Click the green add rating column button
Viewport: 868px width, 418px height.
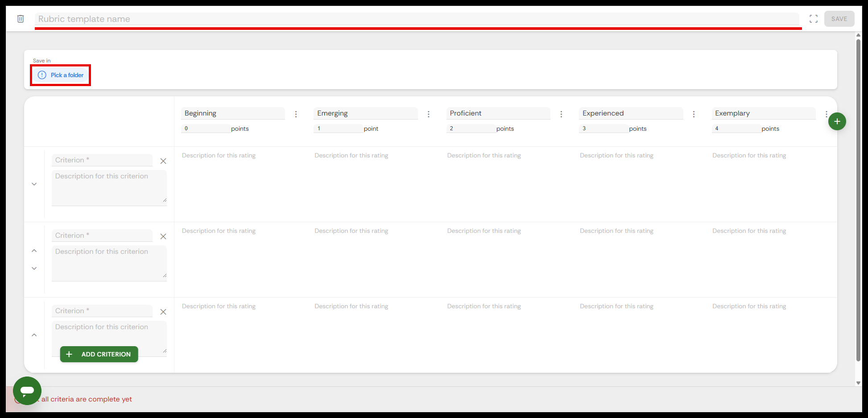(x=837, y=121)
